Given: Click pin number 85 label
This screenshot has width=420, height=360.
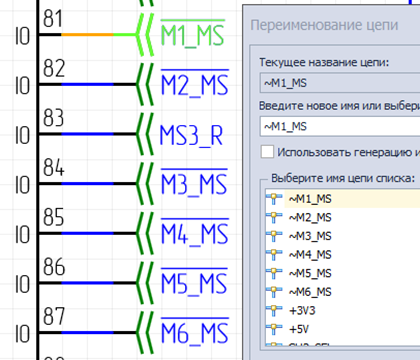Looking at the screenshot, I should [x=53, y=217].
